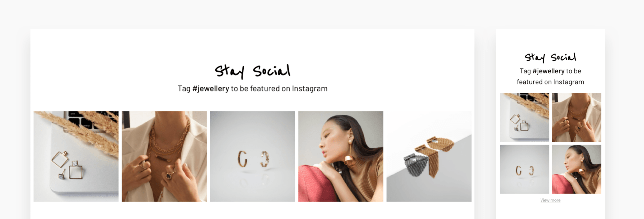Click the silver mesh earring in the tassel photo
Image resolution: width=644 pixels, height=219 pixels.
[416, 165]
